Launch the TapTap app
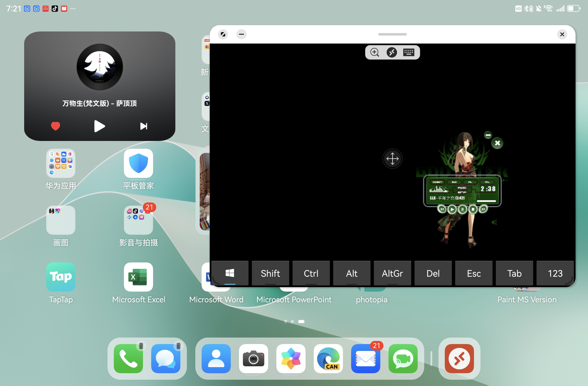 (x=61, y=277)
